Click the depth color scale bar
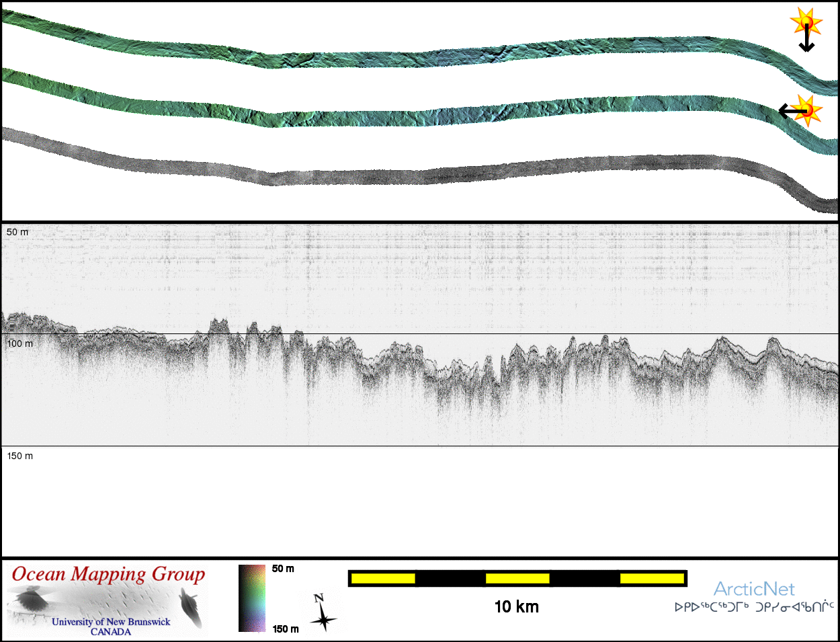Viewport: 840px width, 642px height. tap(252, 598)
